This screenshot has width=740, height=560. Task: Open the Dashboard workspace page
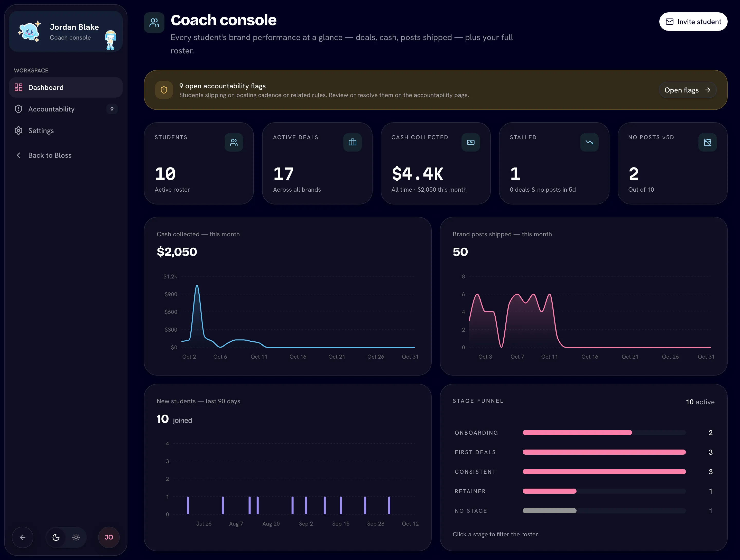click(x=66, y=87)
